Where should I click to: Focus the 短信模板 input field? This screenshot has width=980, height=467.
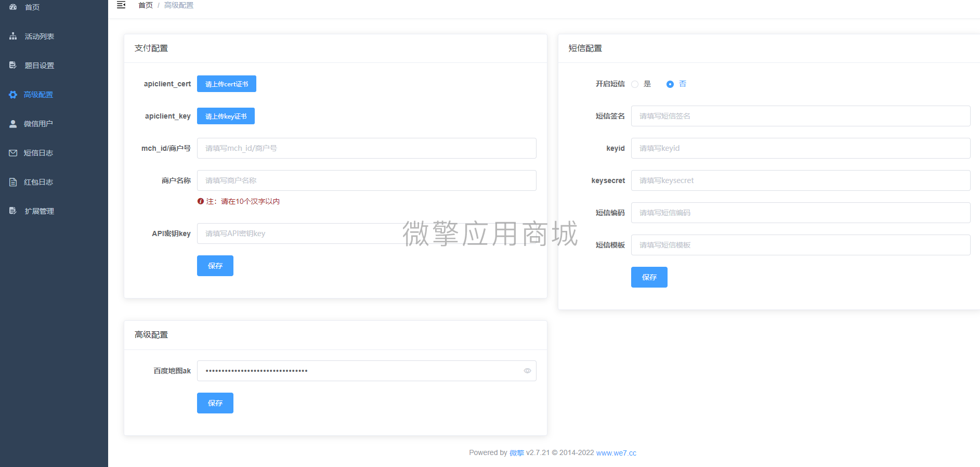point(801,245)
